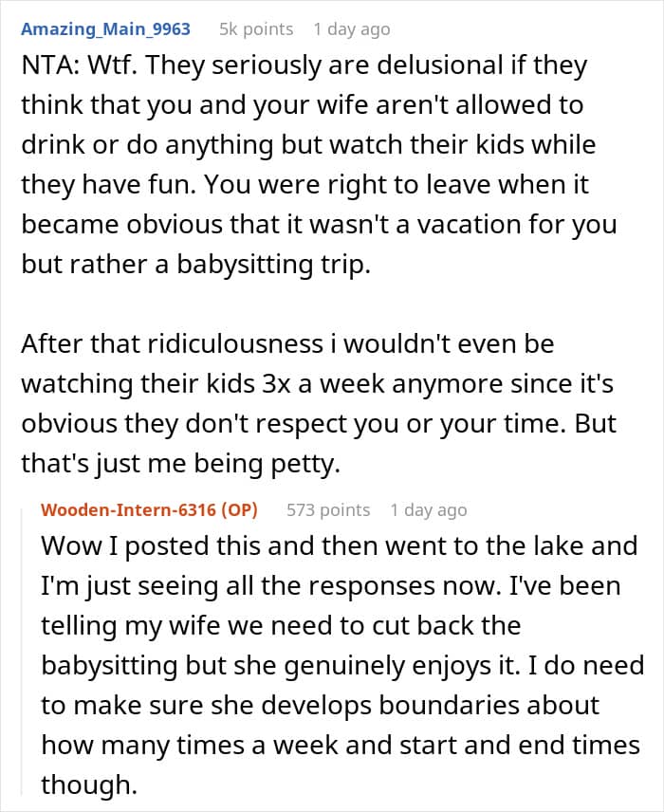664x812 pixels.
Task: Open the top comment's '1 day ago' timestamp
Action: pos(352,29)
